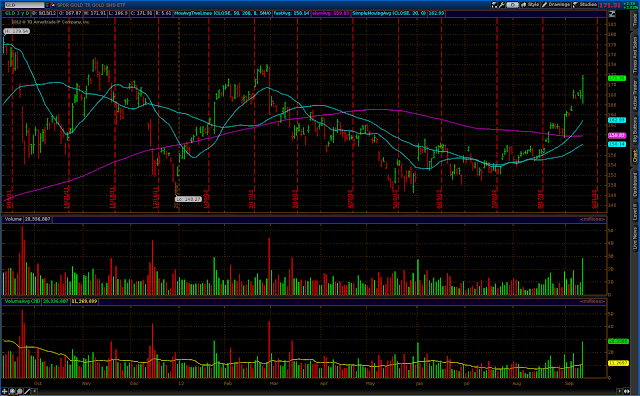Open the Drawings menu button
Image resolution: width=640 pixels, height=396 pixels.
(x=556, y=5)
